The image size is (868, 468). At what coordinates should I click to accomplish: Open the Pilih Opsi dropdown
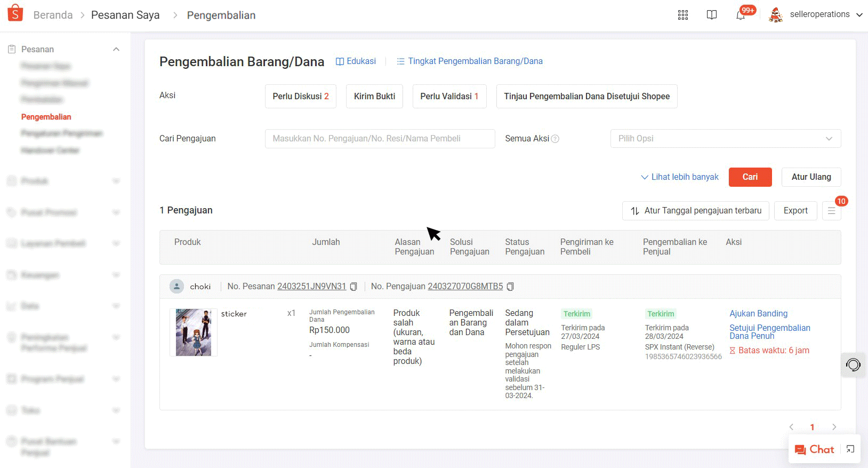tap(725, 139)
